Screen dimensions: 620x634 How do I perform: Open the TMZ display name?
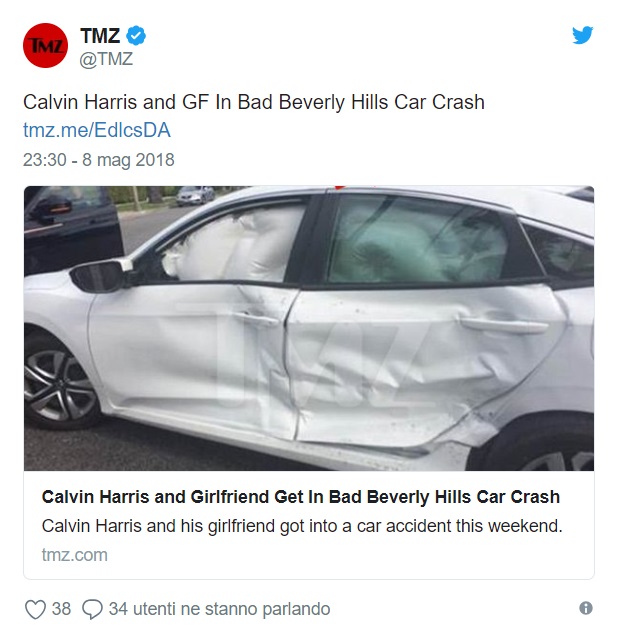point(100,36)
